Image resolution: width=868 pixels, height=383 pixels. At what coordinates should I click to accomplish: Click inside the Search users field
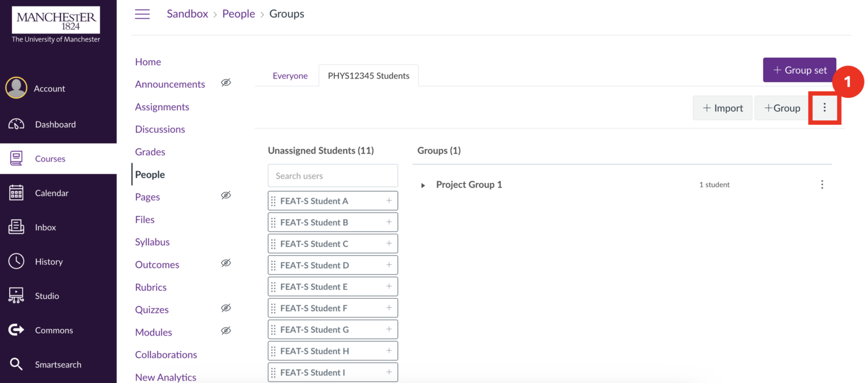[x=332, y=176]
